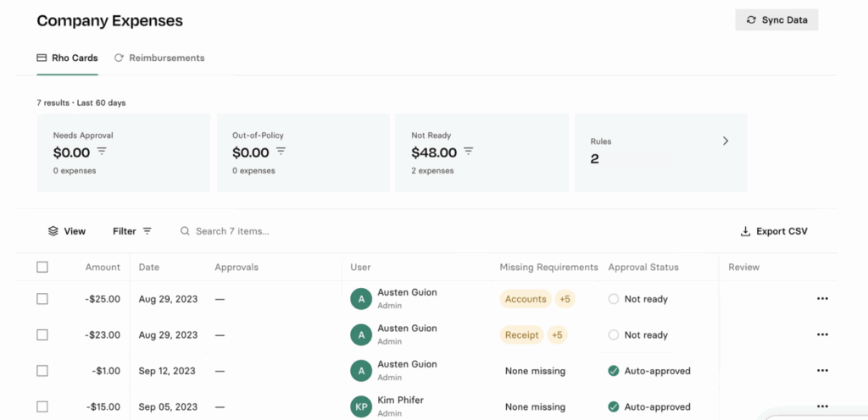Open the three-dot menu for the -$25.00 expense
This screenshot has height=420, width=868.
click(x=821, y=299)
